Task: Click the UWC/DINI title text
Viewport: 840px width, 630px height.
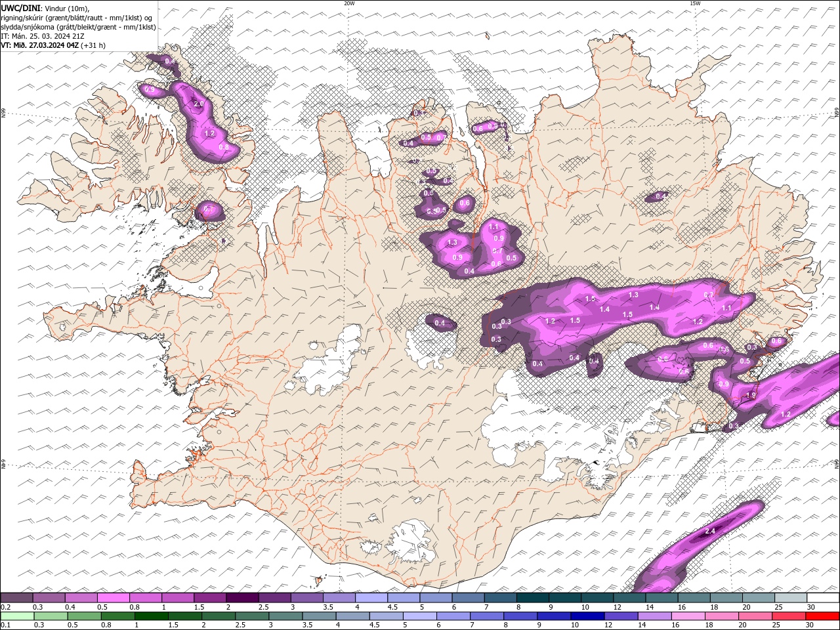Action: [20, 7]
